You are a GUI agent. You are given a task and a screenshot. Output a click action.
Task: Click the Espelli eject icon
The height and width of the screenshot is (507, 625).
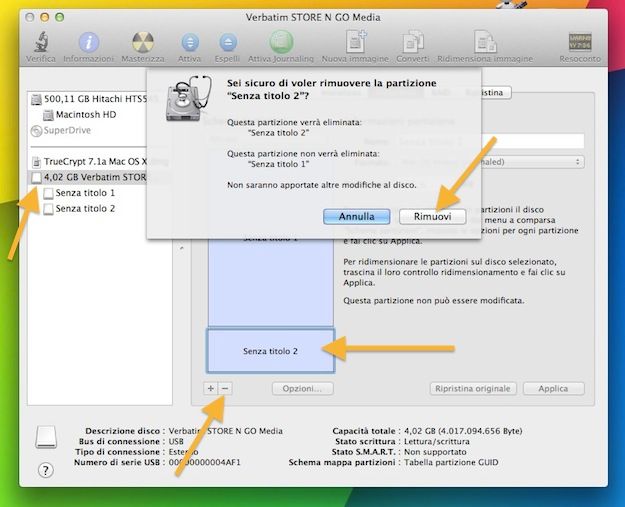click(x=228, y=42)
